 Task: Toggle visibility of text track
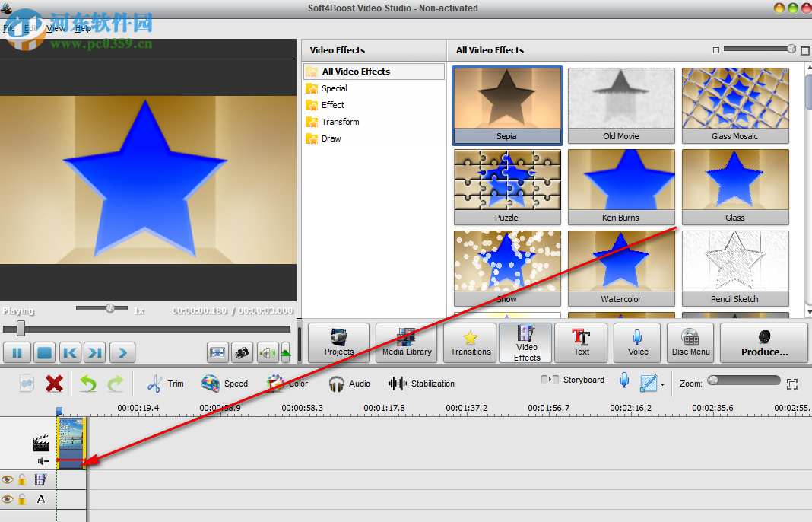8,499
